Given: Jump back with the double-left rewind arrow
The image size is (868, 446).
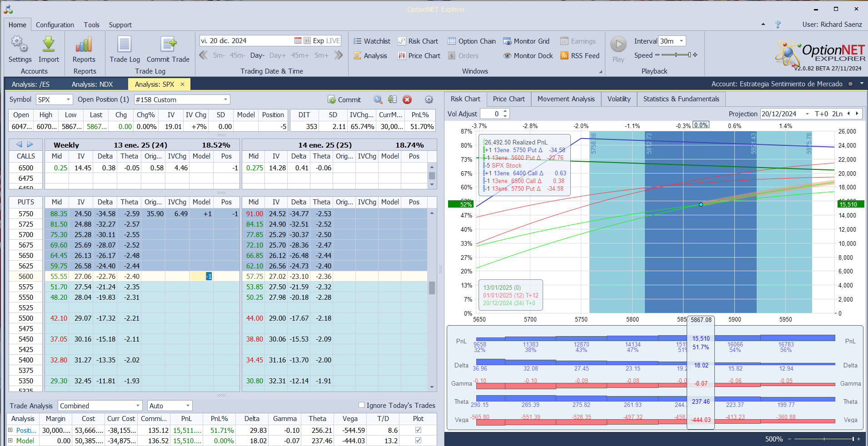Looking at the screenshot, I should coord(204,55).
